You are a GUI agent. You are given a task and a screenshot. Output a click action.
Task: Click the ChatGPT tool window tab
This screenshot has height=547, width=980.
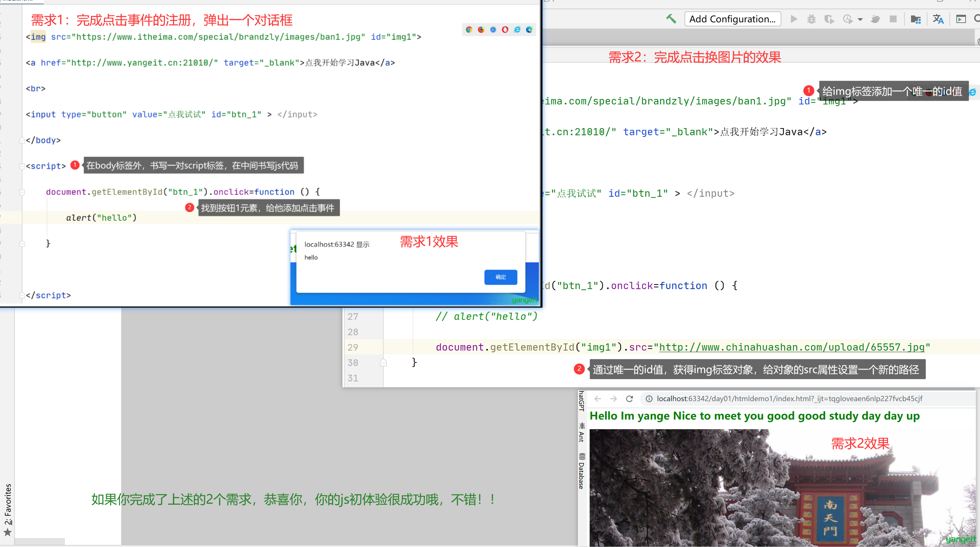point(581,400)
